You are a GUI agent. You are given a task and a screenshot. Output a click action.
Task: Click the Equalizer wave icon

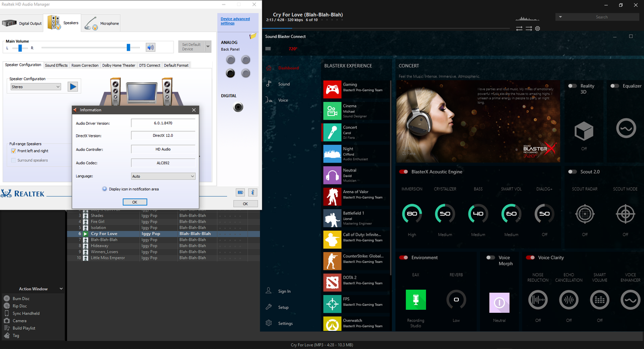pos(627,128)
